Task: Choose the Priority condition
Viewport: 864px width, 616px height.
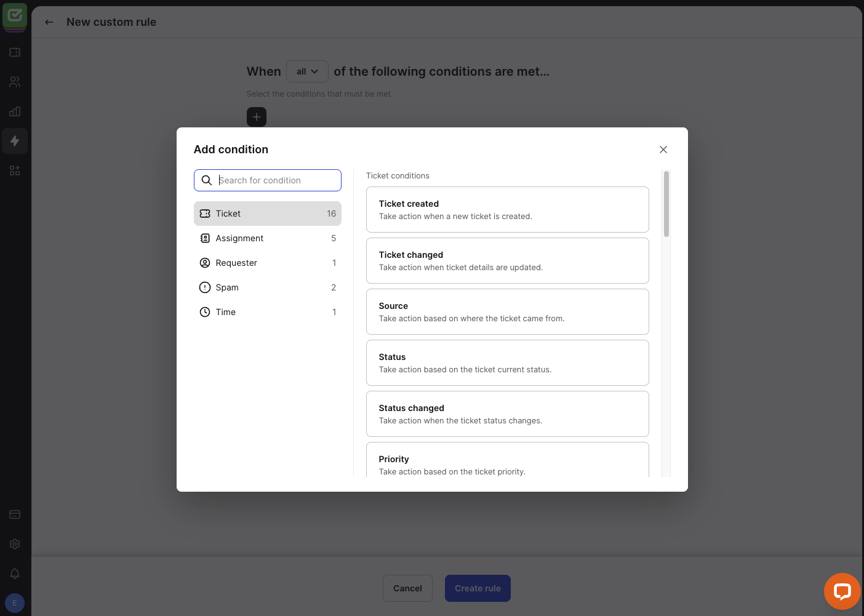Action: (508, 460)
